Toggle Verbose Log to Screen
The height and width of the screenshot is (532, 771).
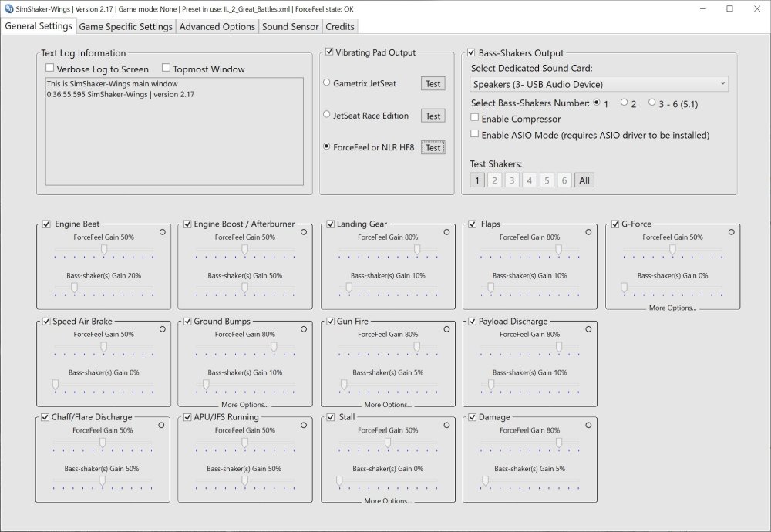click(50, 68)
